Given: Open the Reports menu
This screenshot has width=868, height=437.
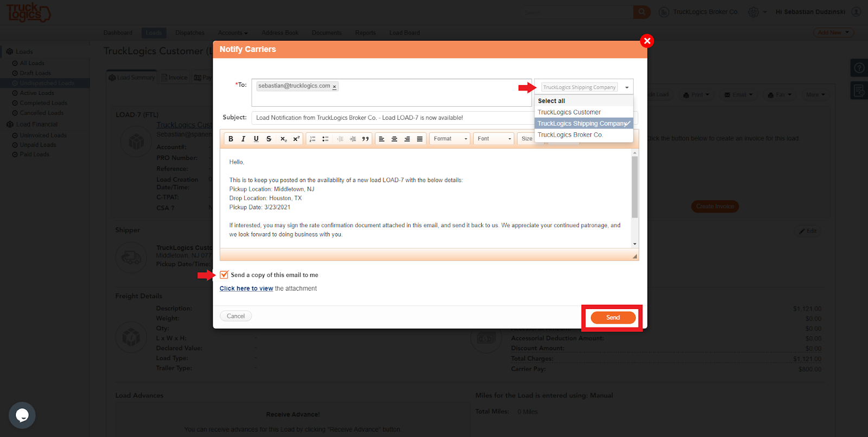Looking at the screenshot, I should tap(365, 33).
